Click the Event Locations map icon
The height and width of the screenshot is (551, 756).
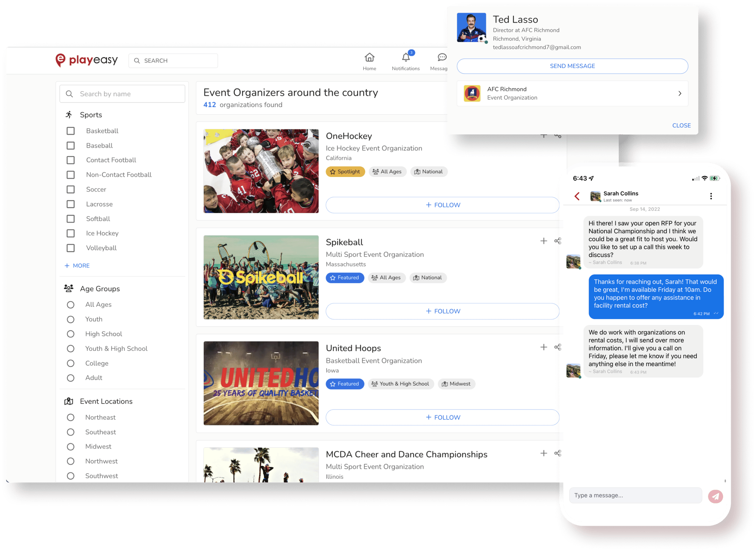(x=69, y=401)
